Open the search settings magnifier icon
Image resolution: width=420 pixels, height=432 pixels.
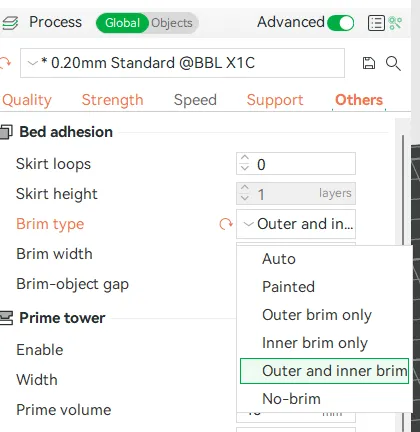coord(393,63)
